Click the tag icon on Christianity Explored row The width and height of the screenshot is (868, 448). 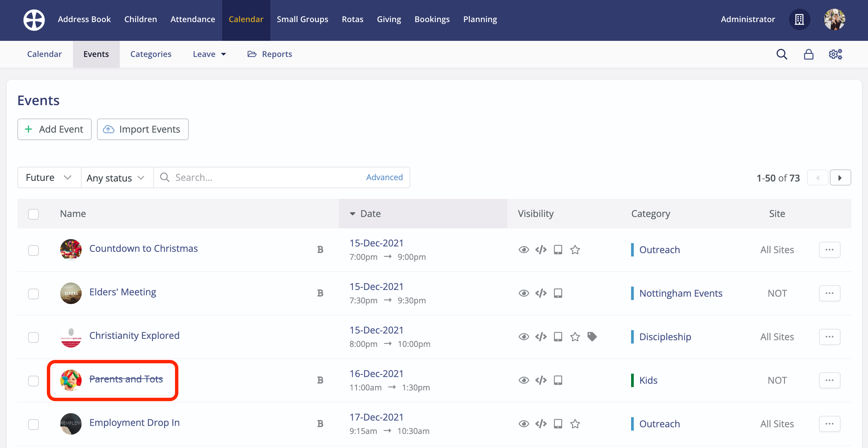click(592, 337)
